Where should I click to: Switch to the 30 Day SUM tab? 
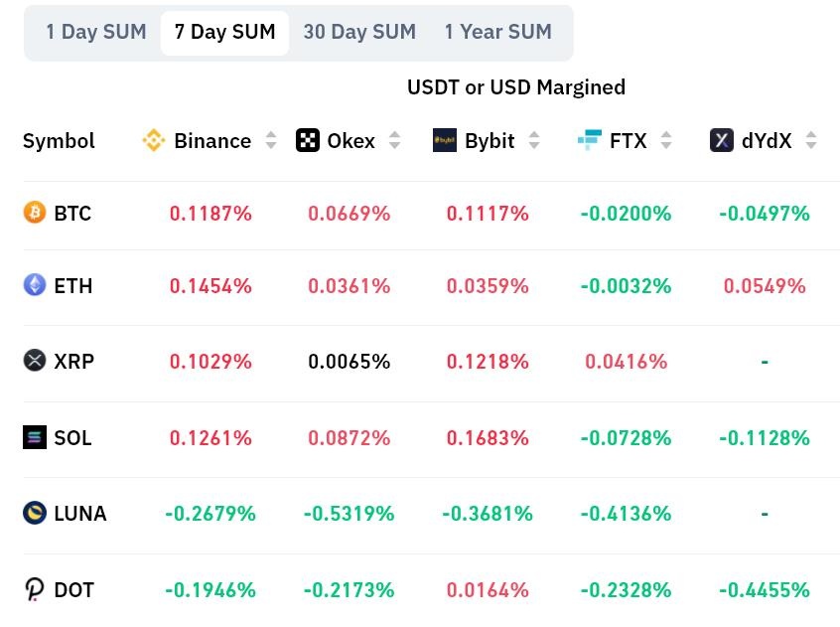coord(359,32)
